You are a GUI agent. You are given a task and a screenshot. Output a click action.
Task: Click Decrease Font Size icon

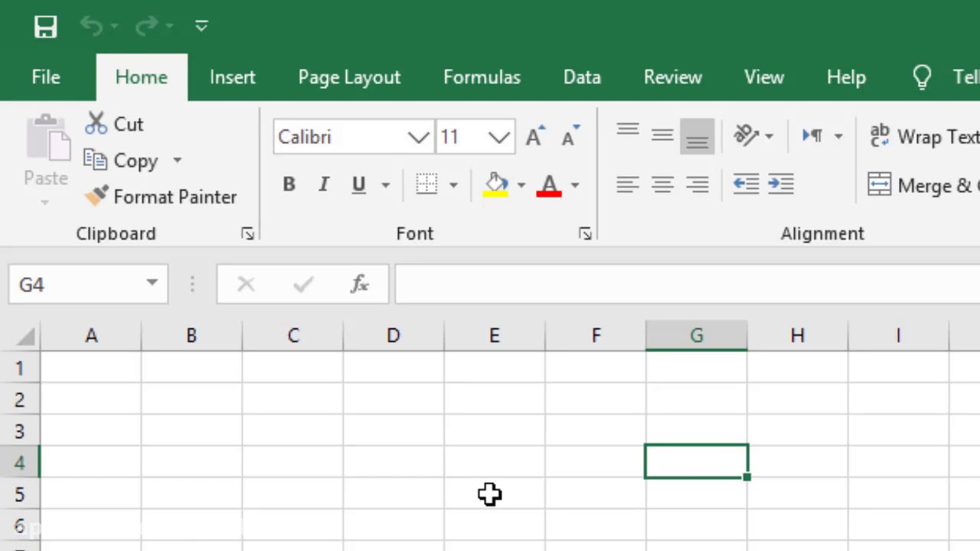(570, 136)
